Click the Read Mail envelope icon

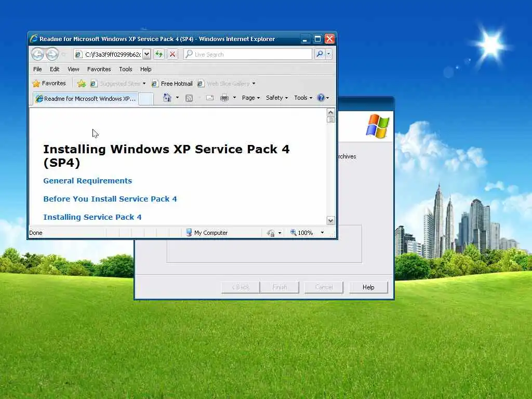click(210, 98)
